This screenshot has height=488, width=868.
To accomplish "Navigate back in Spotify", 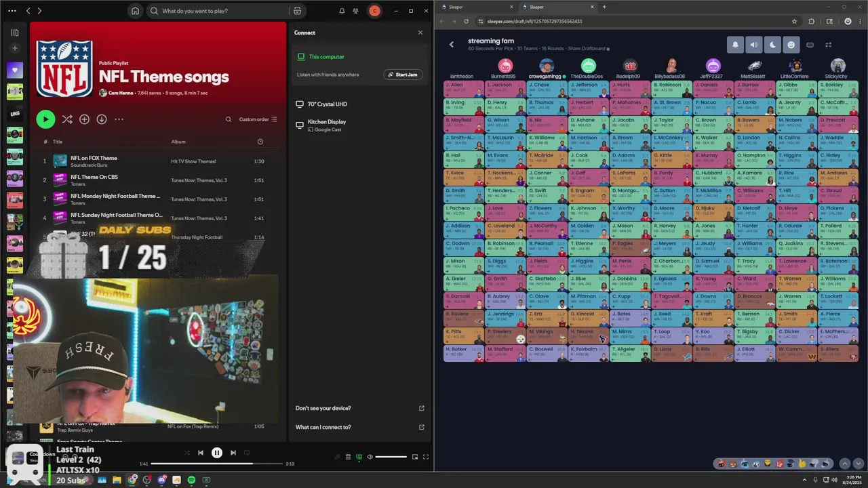I will [28, 11].
